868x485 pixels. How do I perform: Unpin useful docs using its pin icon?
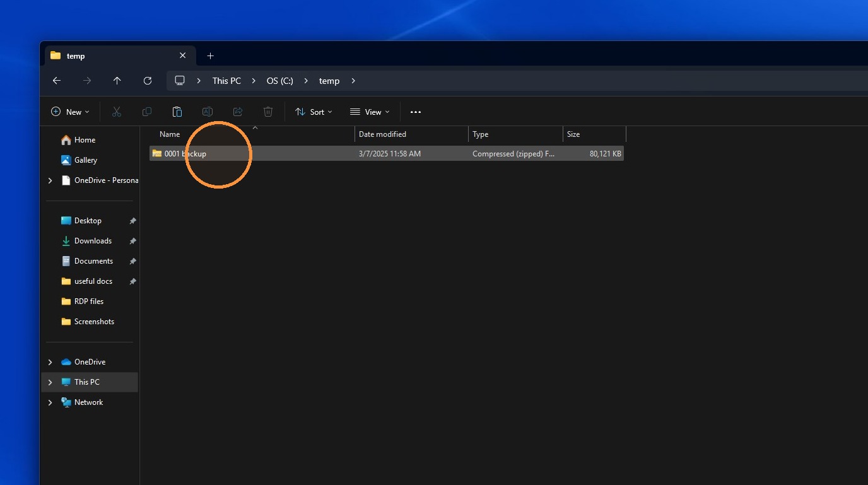pyautogui.click(x=132, y=281)
